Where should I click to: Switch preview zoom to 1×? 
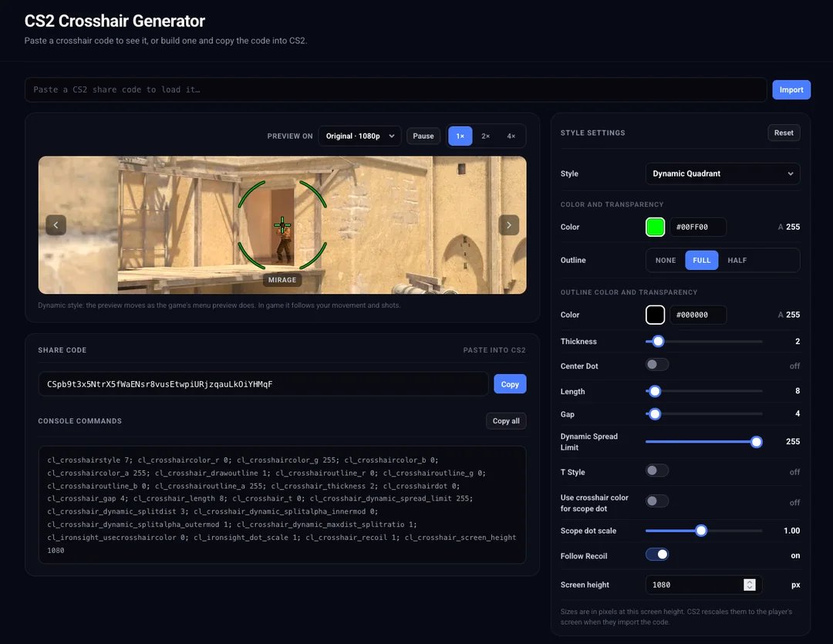460,136
